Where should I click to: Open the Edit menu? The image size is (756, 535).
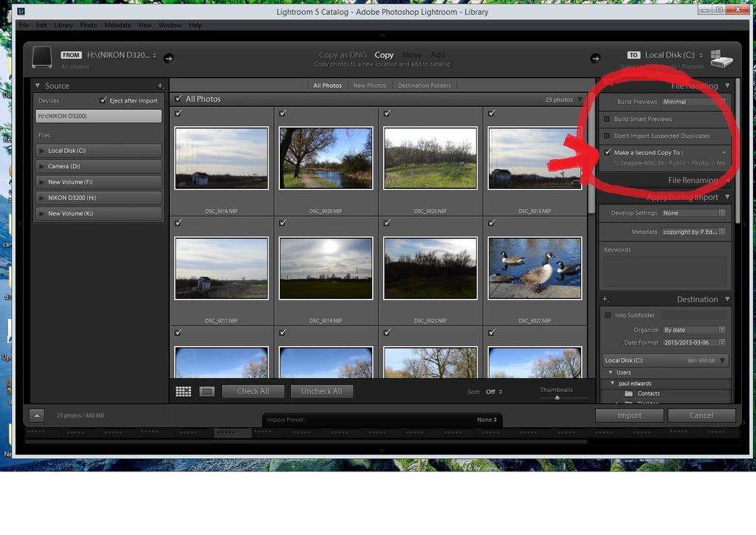pyautogui.click(x=41, y=25)
